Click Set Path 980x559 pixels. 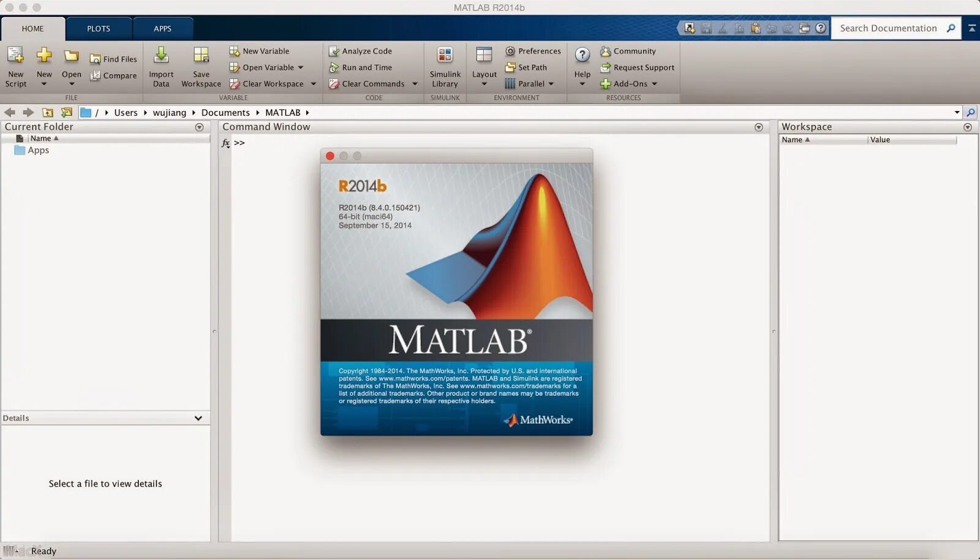click(526, 67)
